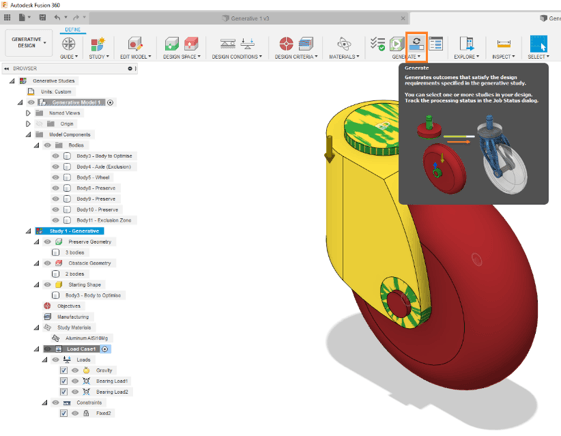
Task: Select the Starting Shape Body3 entry
Action: (x=93, y=295)
